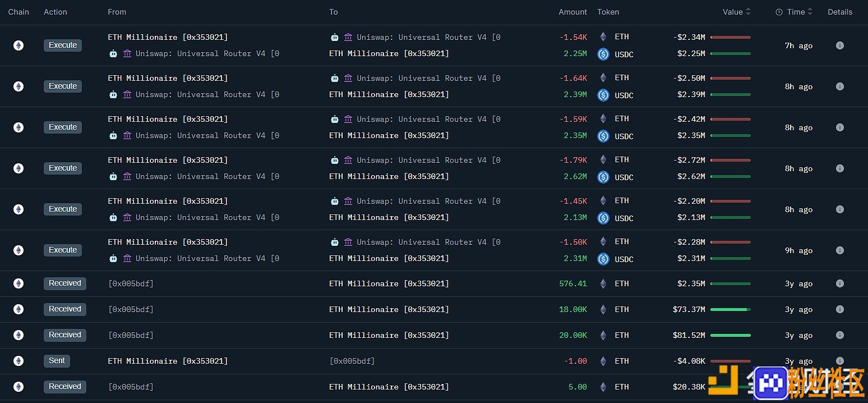Click the 2.39M USDC amount
Screen dimensions: 868x403
tap(575, 94)
